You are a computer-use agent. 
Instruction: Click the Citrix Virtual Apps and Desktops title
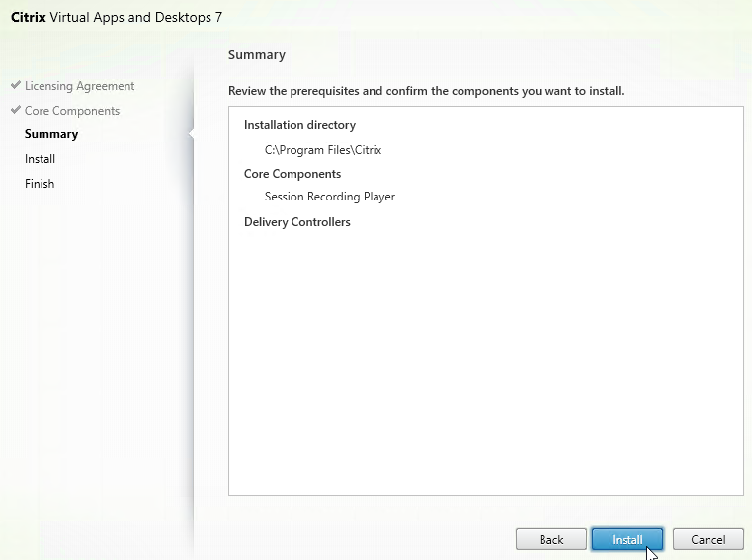click(x=117, y=17)
